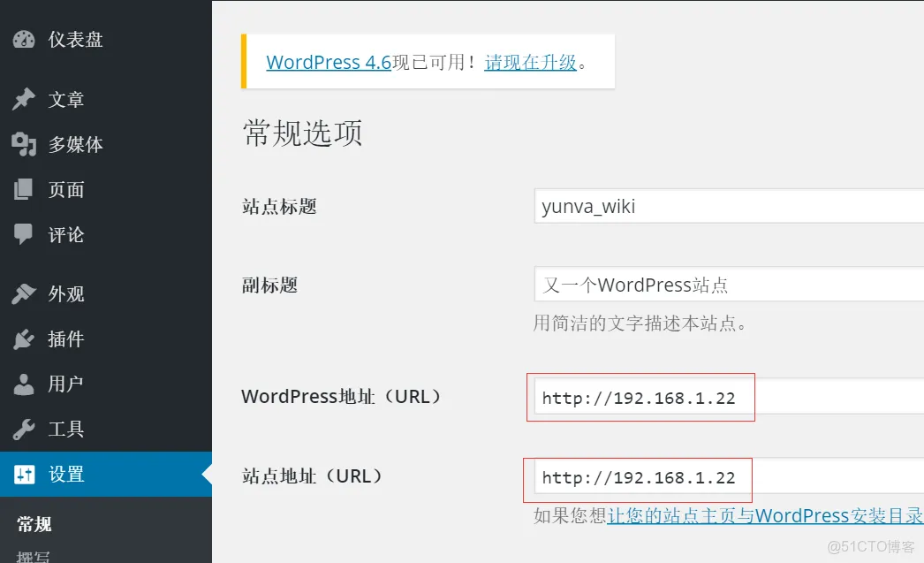Click the 外观 paintbrush icon
Image resolution: width=924 pixels, height=563 pixels.
pos(23,293)
